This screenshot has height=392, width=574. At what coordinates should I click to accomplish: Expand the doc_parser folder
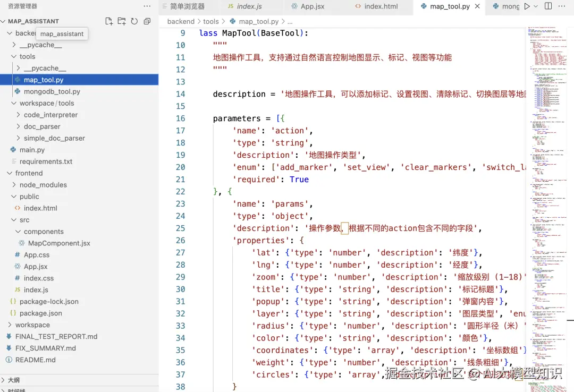tap(18, 126)
